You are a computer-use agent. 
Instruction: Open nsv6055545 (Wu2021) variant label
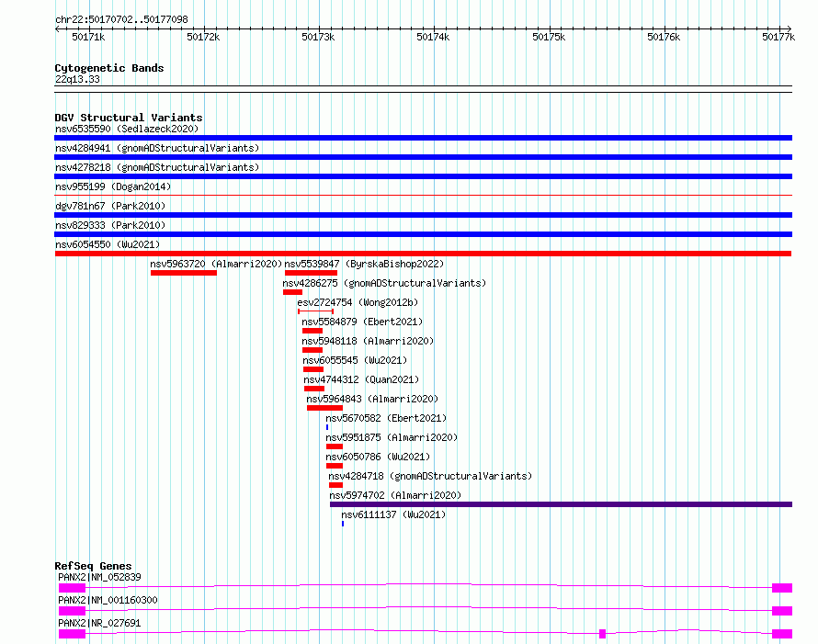(355, 360)
